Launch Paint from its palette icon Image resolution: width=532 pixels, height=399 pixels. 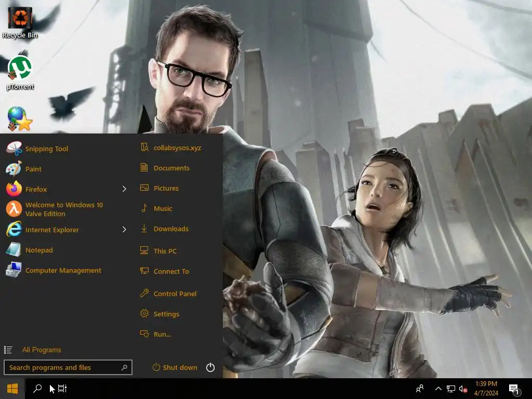(14, 169)
